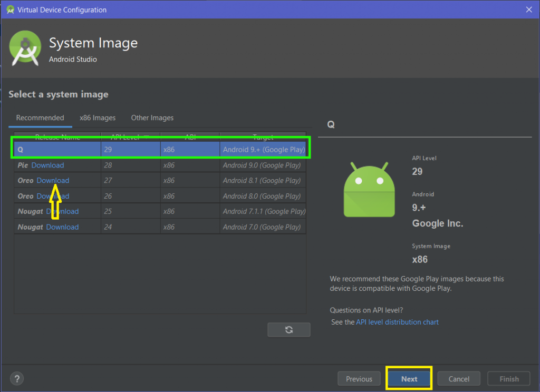The height and width of the screenshot is (392, 540).
Task: Download the Nougat API 25 system image
Action: 62,211
